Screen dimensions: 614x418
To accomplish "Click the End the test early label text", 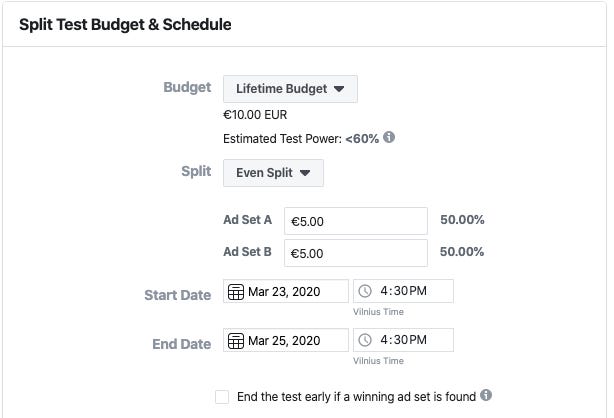I will [356, 397].
